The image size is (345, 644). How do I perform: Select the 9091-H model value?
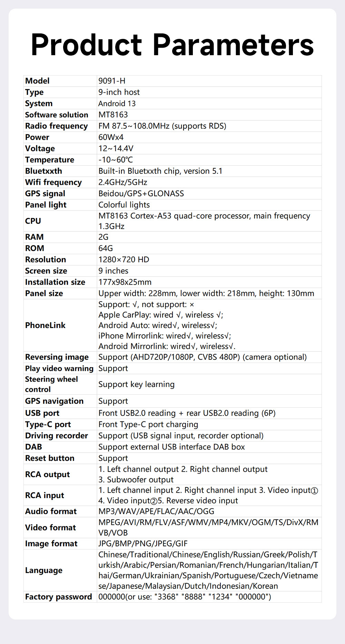click(x=112, y=81)
